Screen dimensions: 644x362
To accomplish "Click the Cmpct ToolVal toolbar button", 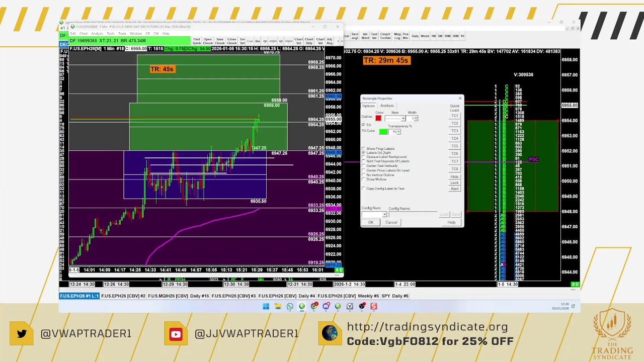I will [385, 36].
